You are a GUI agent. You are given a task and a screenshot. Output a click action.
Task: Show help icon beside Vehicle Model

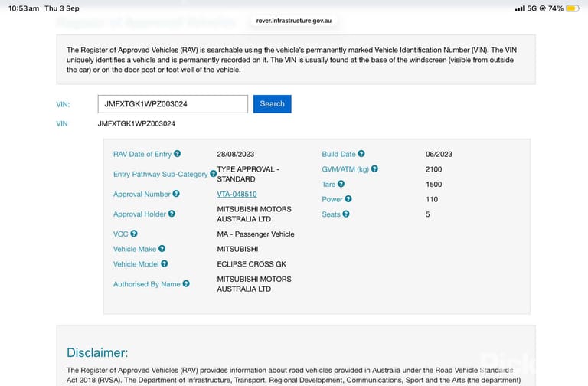165,263
